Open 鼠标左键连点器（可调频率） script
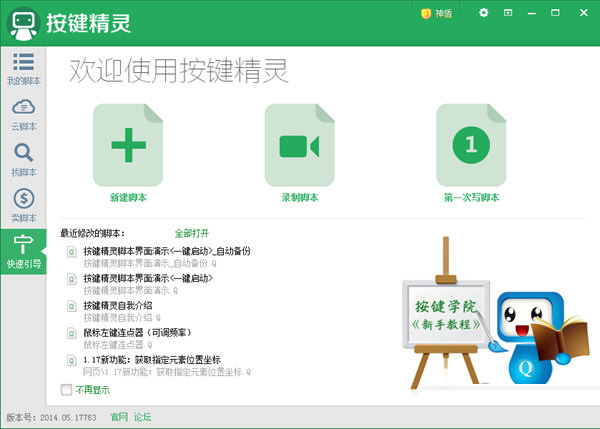 coord(137,333)
